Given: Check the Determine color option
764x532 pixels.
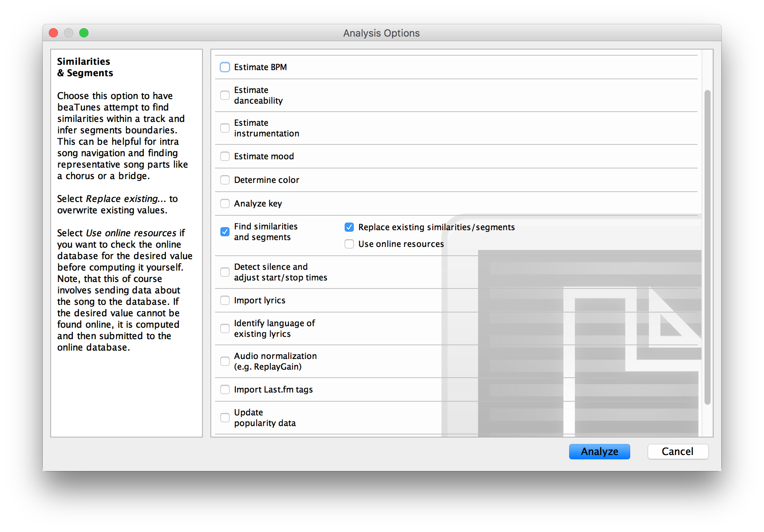Looking at the screenshot, I should click(x=225, y=179).
